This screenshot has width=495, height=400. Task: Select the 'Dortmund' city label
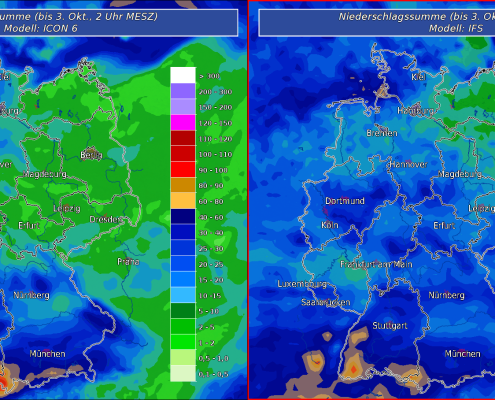click(x=345, y=201)
